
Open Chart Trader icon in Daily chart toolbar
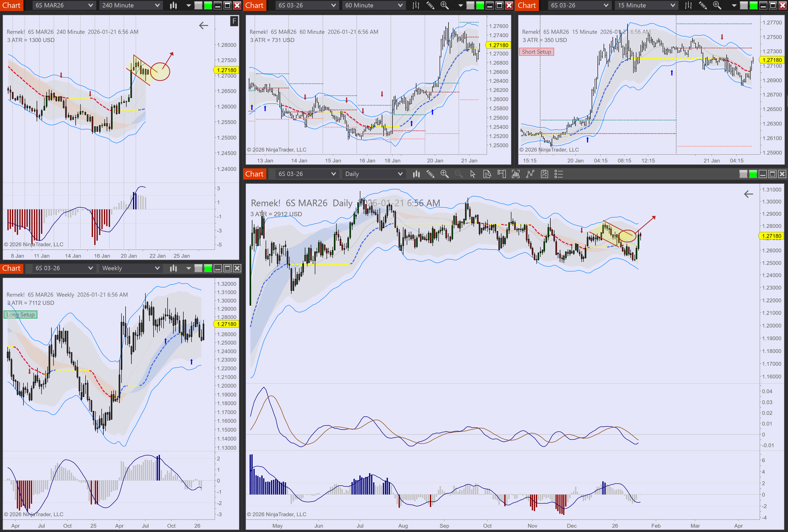point(501,174)
